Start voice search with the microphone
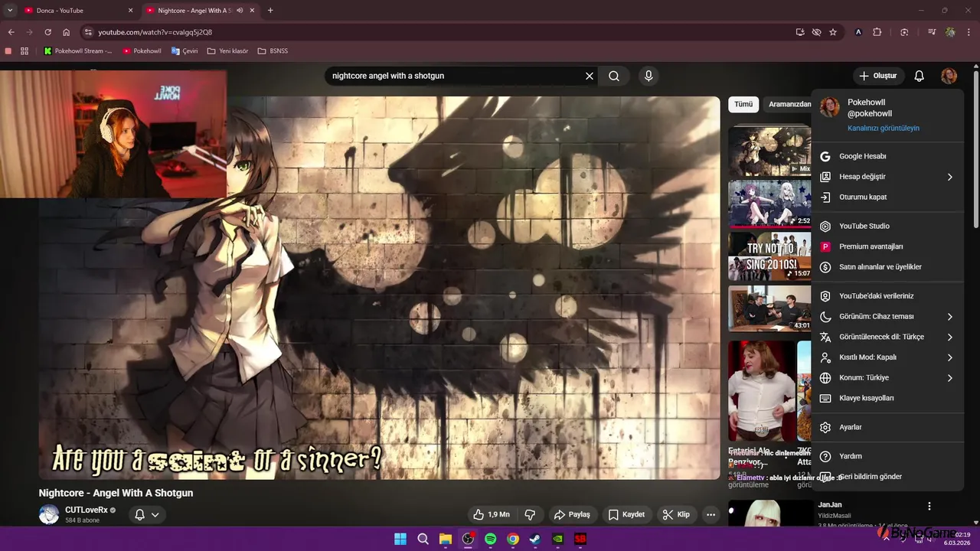This screenshot has height=551, width=980. [x=648, y=76]
